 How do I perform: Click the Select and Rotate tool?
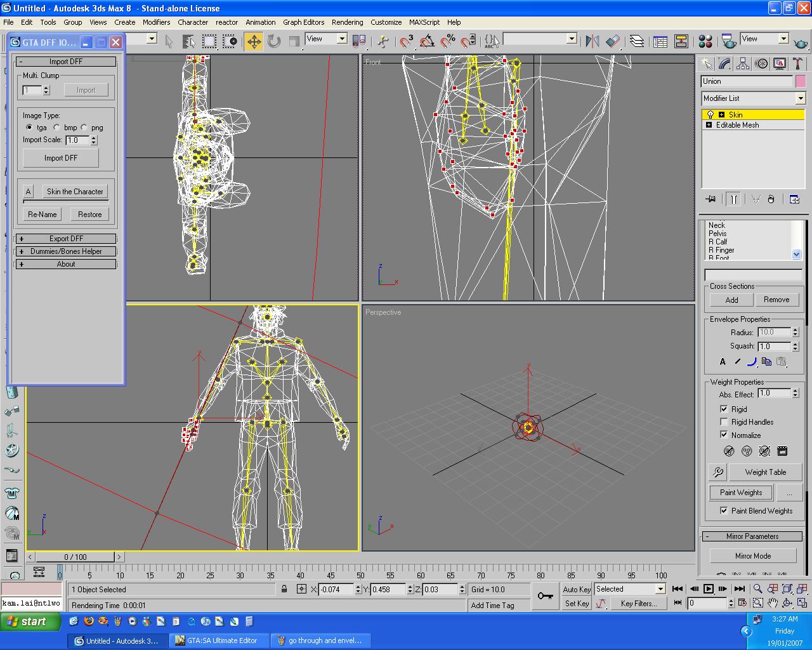point(274,42)
